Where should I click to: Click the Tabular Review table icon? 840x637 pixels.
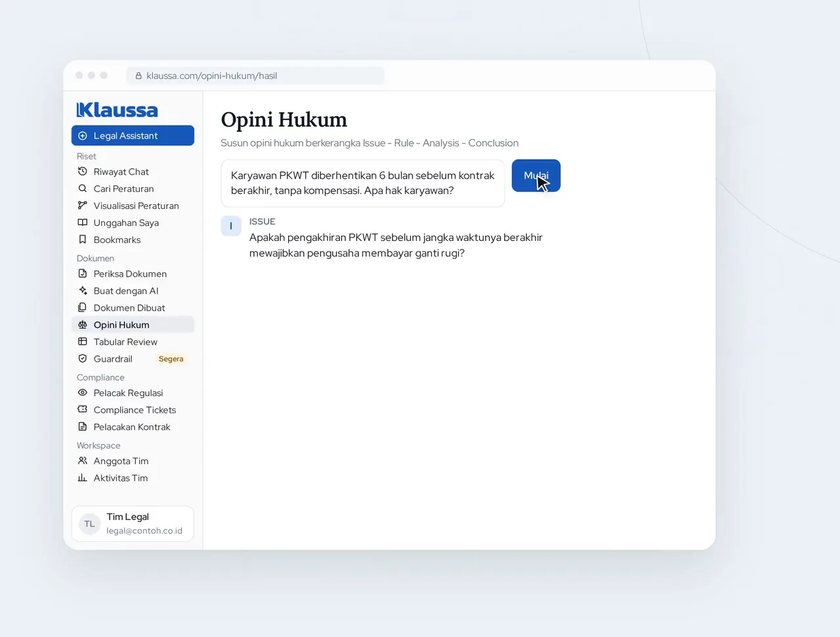tap(83, 342)
